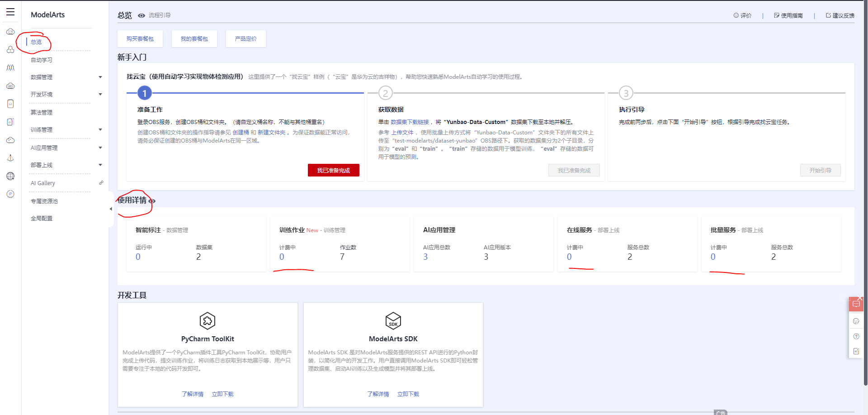Open the 创建桶 link
The image size is (868, 415).
pos(241,133)
